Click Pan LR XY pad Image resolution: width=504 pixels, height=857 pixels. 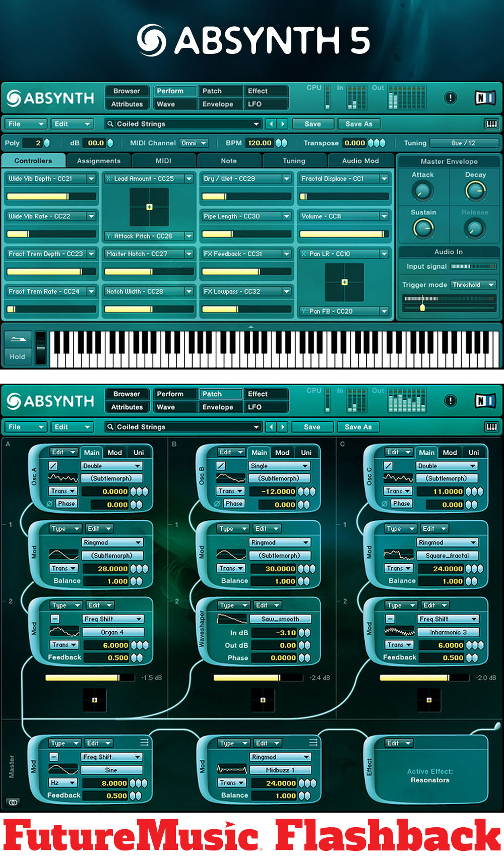(345, 282)
